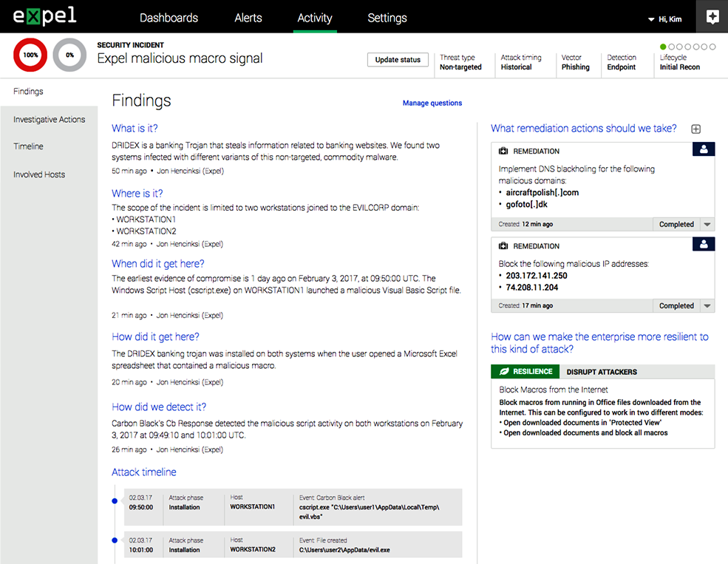Click the Vector Phishing field

pos(575,62)
